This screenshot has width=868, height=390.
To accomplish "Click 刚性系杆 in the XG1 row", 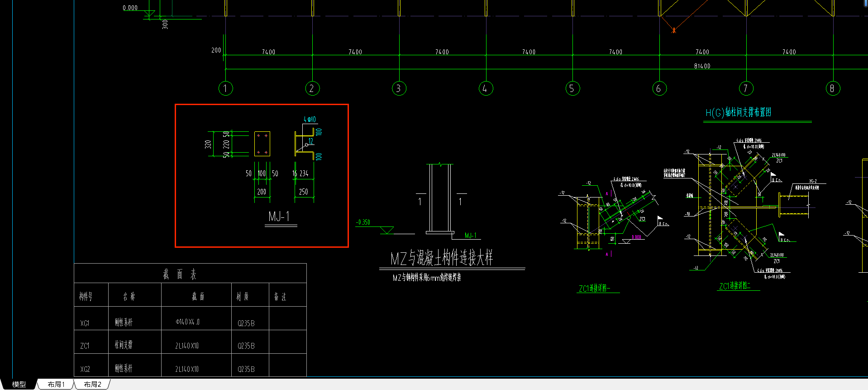I will coord(124,322).
